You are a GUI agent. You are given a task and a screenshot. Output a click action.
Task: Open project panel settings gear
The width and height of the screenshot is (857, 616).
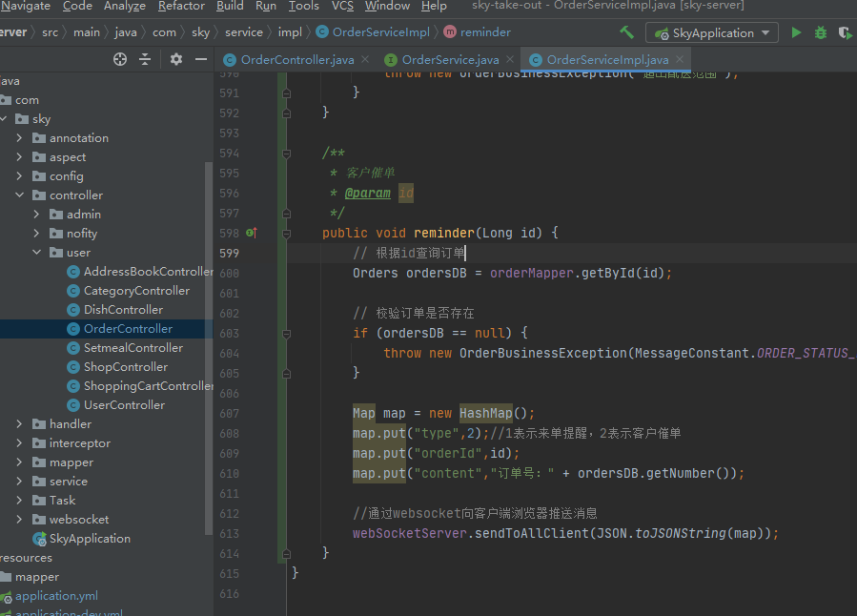pyautogui.click(x=176, y=59)
